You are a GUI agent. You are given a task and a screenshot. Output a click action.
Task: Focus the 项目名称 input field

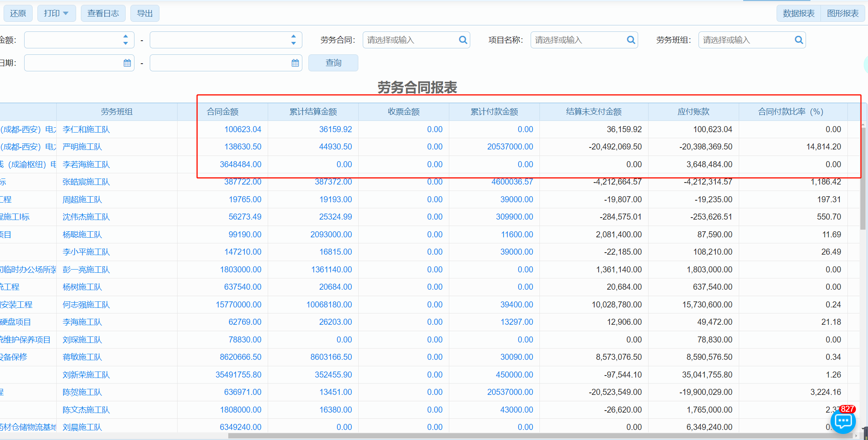(x=578, y=40)
